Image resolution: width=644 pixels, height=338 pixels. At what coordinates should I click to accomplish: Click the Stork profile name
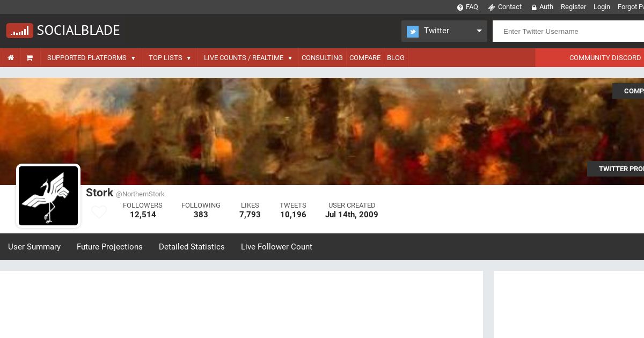click(x=99, y=193)
